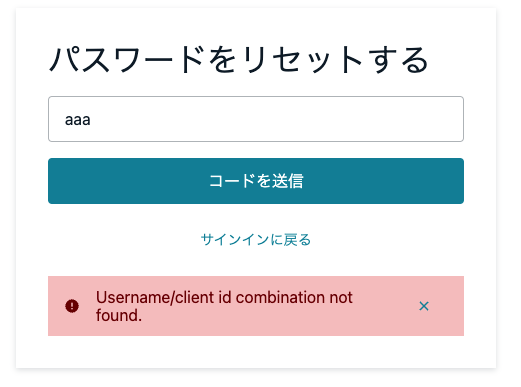Click the pink background of the error banner
Screen dimensions: 521x387
coord(383,323)
